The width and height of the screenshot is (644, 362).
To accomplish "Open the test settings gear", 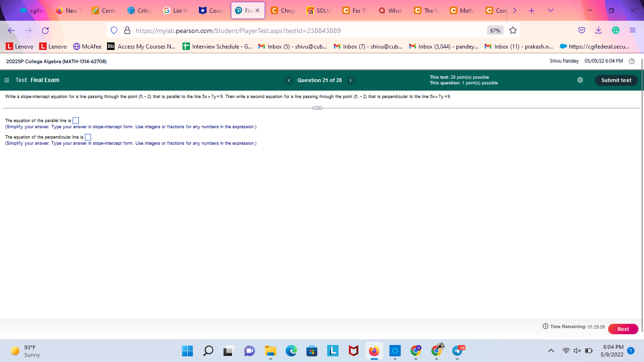I will tap(580, 80).
